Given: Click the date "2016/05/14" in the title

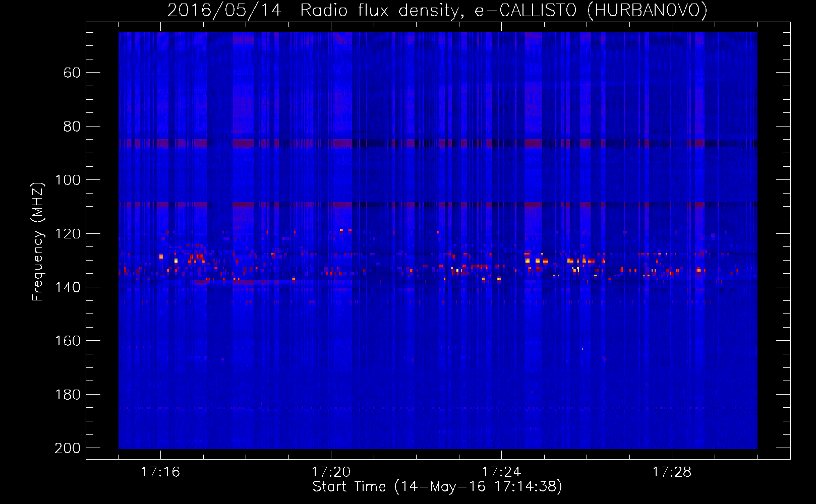Looking at the screenshot, I should click(224, 10).
